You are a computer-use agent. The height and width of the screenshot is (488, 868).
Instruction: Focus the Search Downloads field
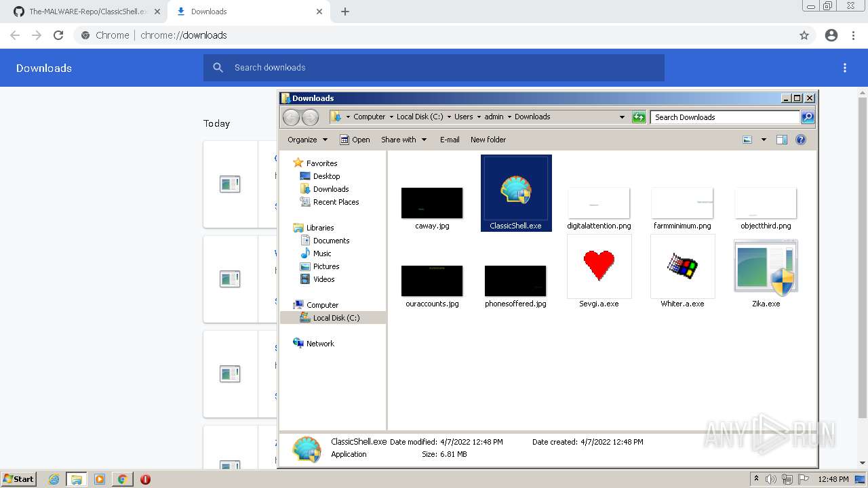(x=725, y=117)
